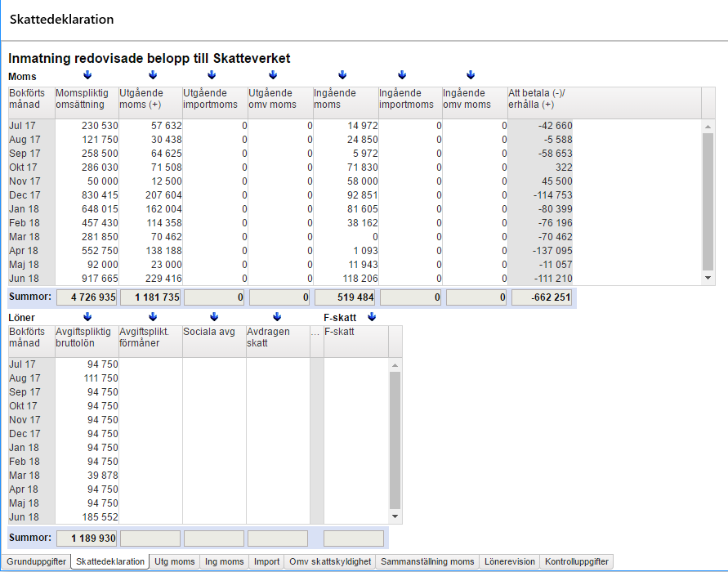
Task: Click the Moms table scroll-down arrow
Action: click(708, 278)
